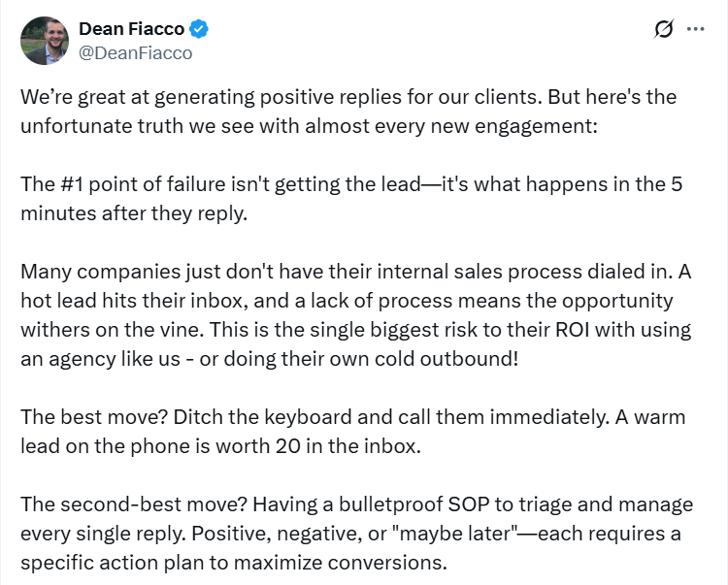Click the text 'specific action plan to maximize conversions'
This screenshot has width=728, height=585.
pos(233,561)
